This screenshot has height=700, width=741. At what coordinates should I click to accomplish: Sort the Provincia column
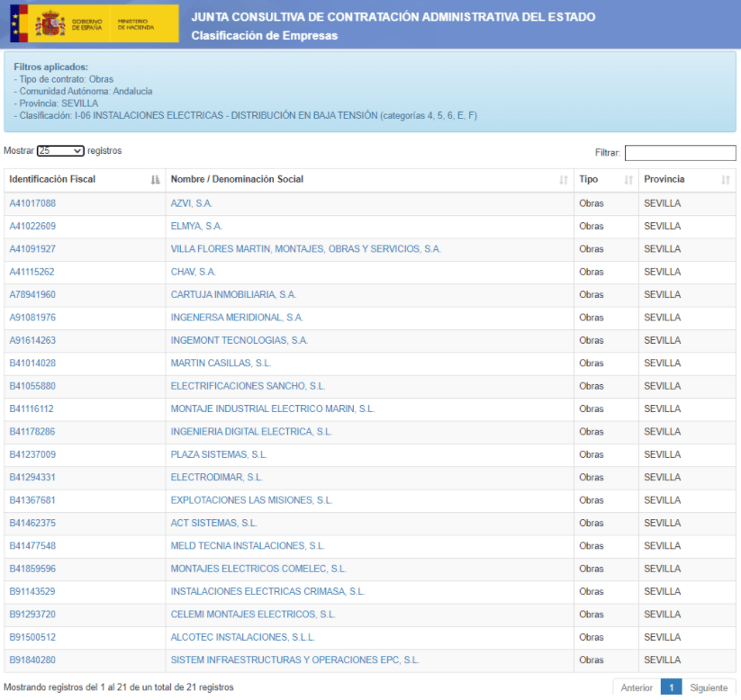click(726, 180)
